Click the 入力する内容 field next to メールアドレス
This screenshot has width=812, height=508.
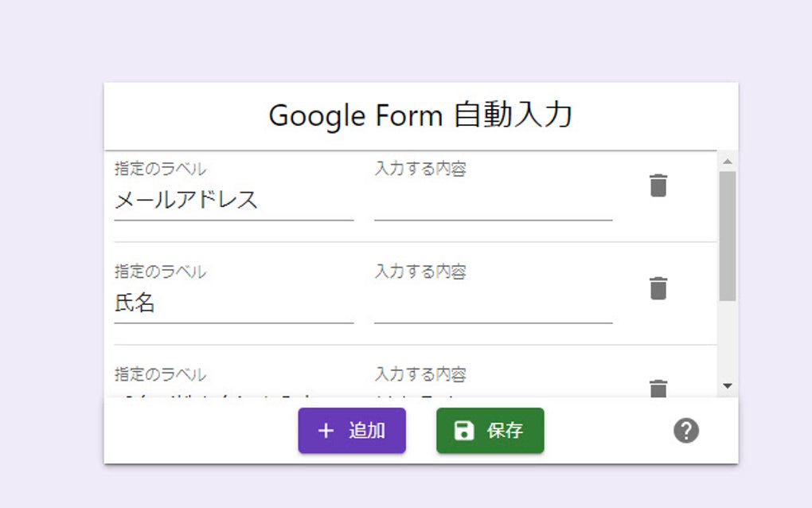point(494,199)
